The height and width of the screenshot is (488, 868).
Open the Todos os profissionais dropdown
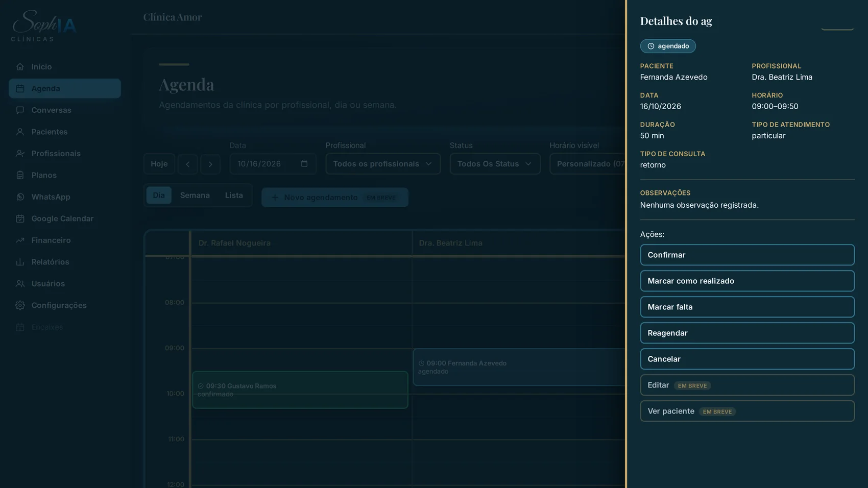383,164
